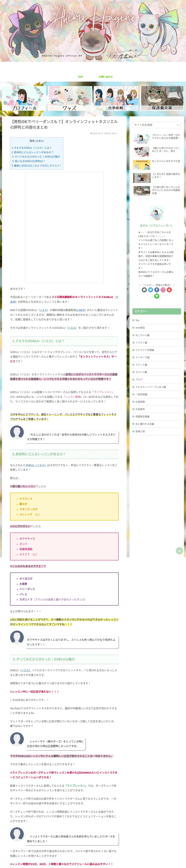Hide the table of contents via 非表示

[40, 141]
